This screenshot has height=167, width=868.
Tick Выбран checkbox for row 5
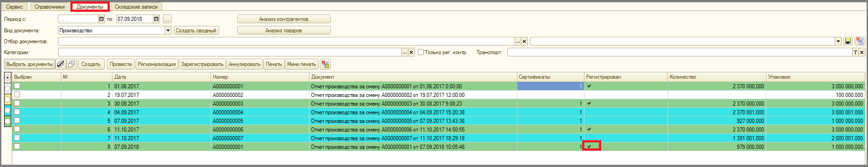click(17, 121)
